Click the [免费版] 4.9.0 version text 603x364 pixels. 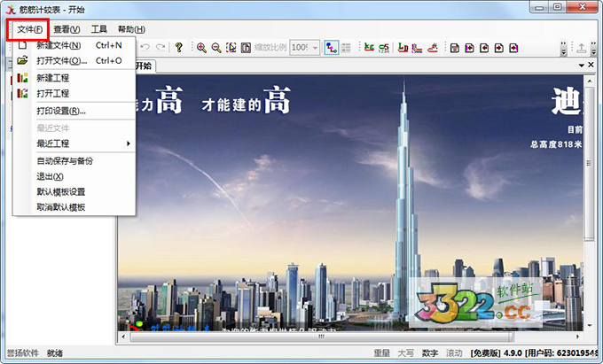click(x=496, y=352)
